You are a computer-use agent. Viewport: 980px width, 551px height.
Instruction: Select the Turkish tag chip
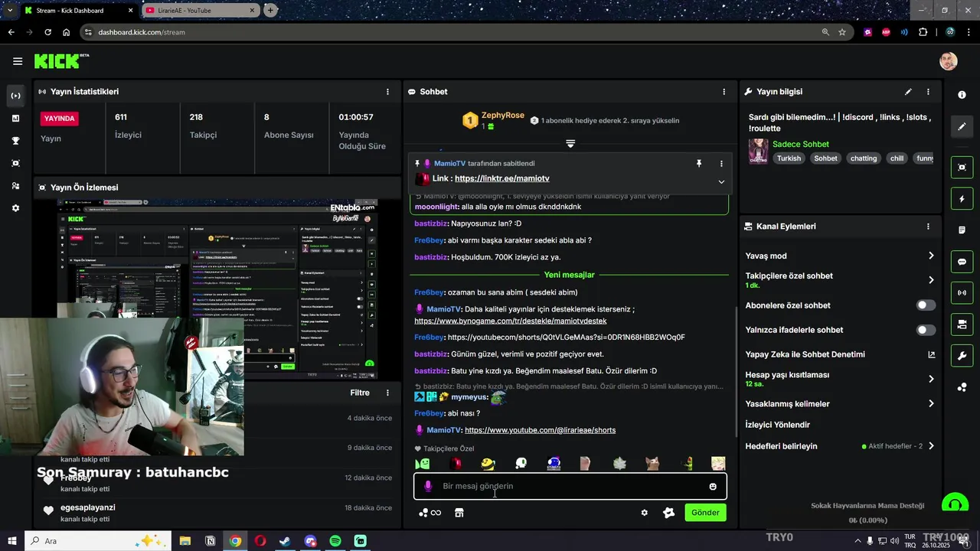point(789,158)
